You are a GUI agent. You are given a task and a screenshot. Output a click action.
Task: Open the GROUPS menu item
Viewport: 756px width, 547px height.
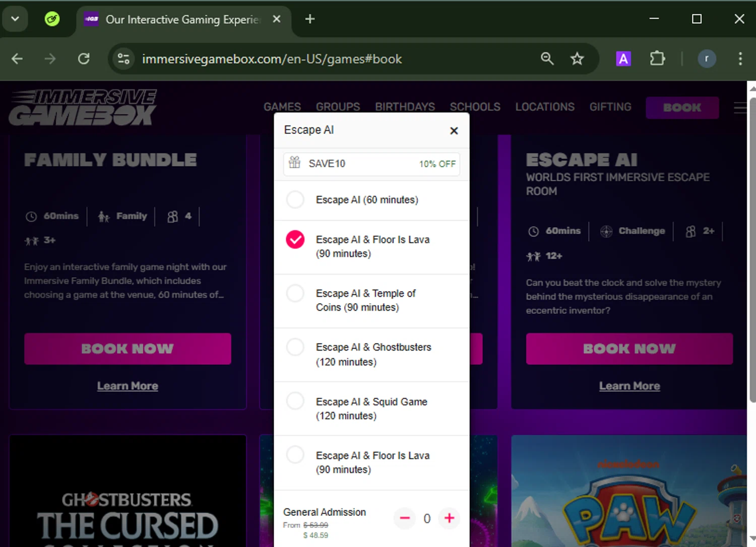pyautogui.click(x=338, y=107)
